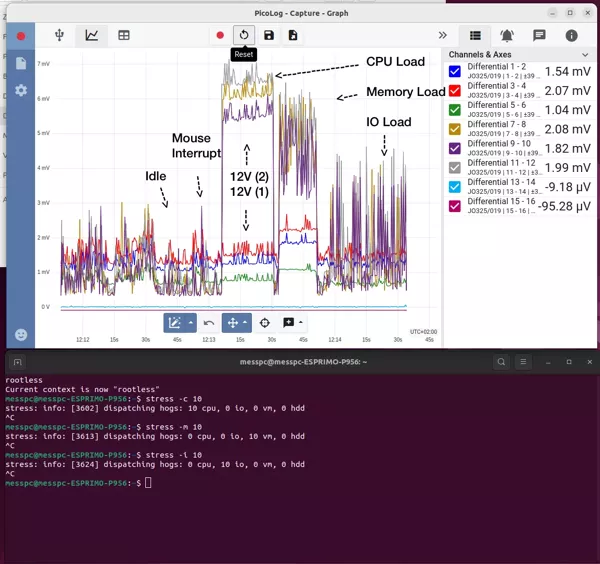Select the pan move tool
This screenshot has width=600, height=564.
pyautogui.click(x=233, y=323)
